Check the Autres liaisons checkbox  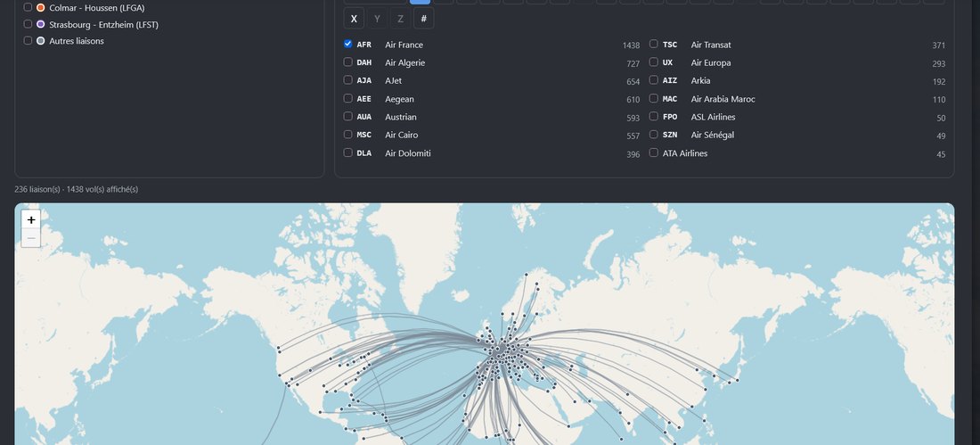(x=28, y=41)
